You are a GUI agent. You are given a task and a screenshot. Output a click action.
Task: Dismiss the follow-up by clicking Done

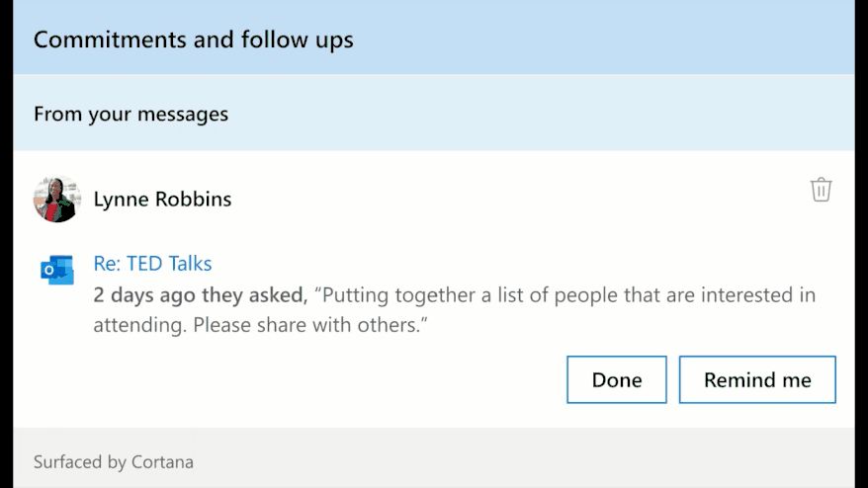[x=617, y=379]
